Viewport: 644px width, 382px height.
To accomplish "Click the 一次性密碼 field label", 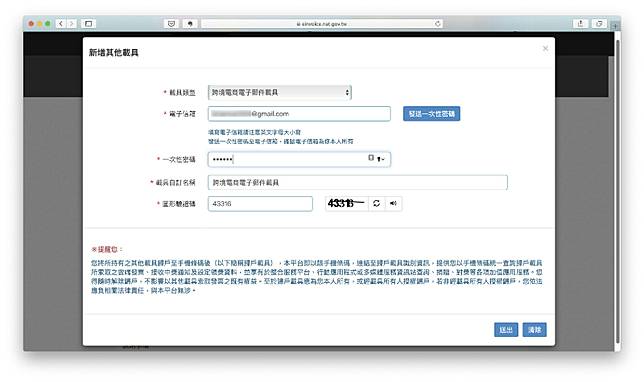I will click(178, 159).
